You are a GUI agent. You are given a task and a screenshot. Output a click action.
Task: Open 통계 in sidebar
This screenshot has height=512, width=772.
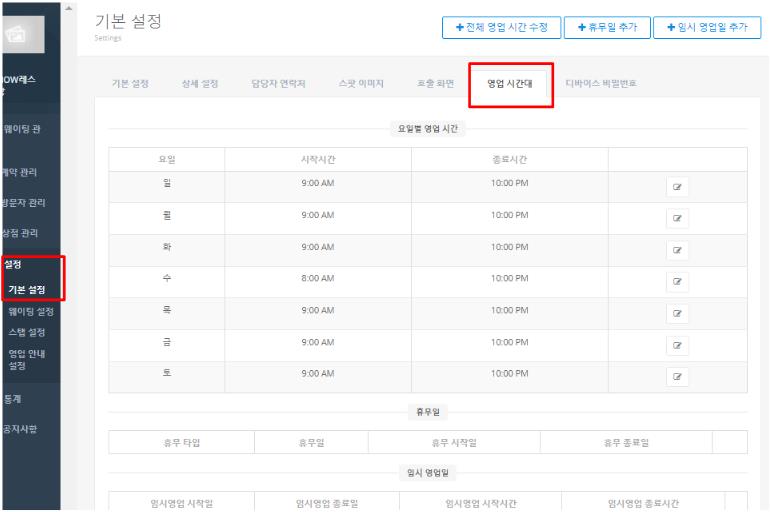(x=13, y=399)
